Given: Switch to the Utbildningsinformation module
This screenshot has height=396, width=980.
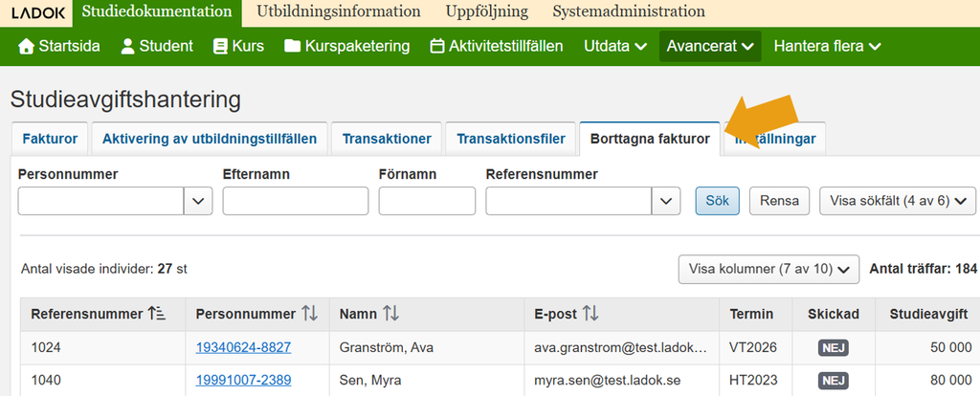Looking at the screenshot, I should (x=339, y=11).
